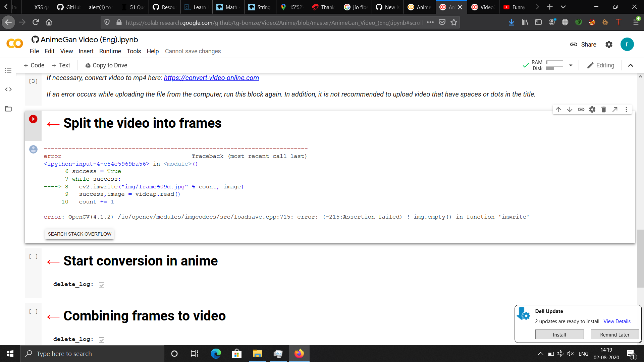Open the table of contents panel

(8, 70)
